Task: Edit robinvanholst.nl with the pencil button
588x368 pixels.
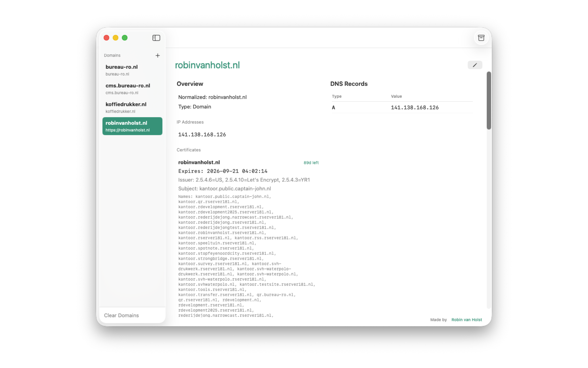Action: point(475,65)
